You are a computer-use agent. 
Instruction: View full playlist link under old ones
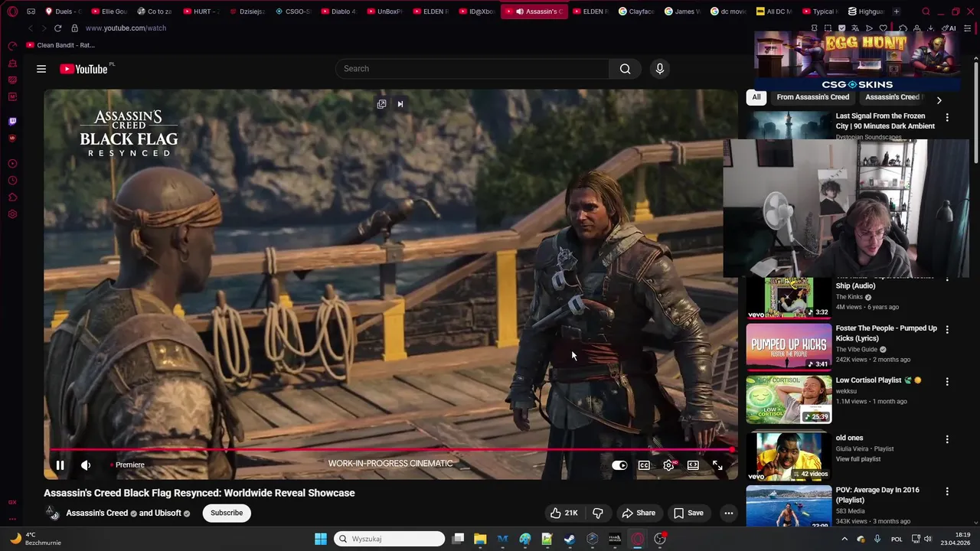[x=858, y=459]
